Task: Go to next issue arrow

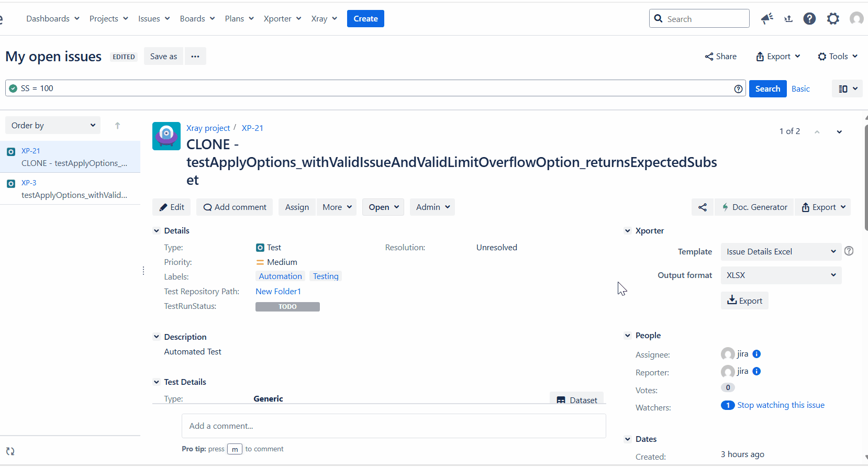Action: click(x=839, y=132)
